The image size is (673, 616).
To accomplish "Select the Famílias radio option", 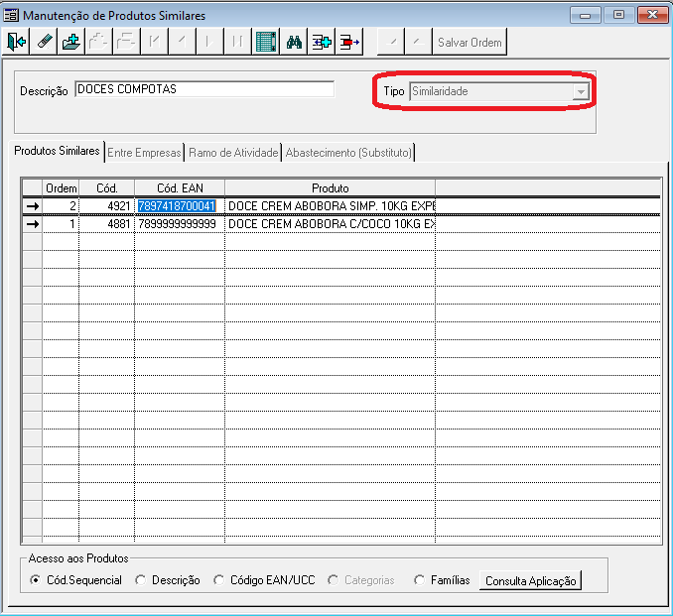I will tap(419, 580).
